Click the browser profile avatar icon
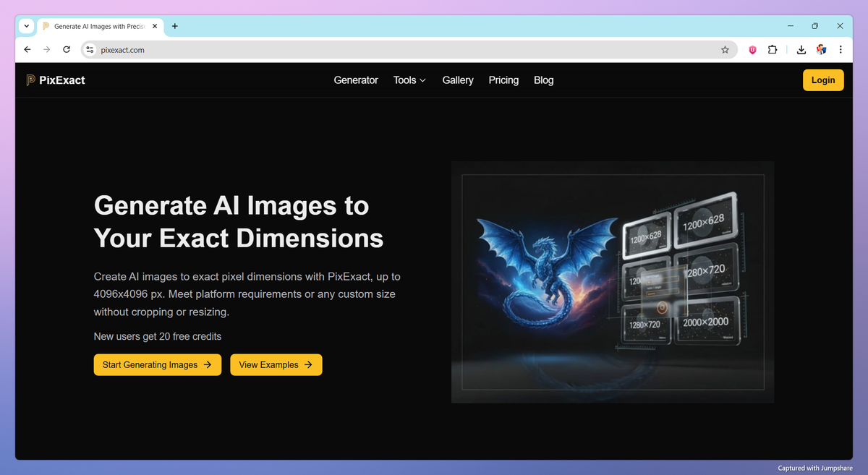This screenshot has width=868, height=475. [821, 49]
